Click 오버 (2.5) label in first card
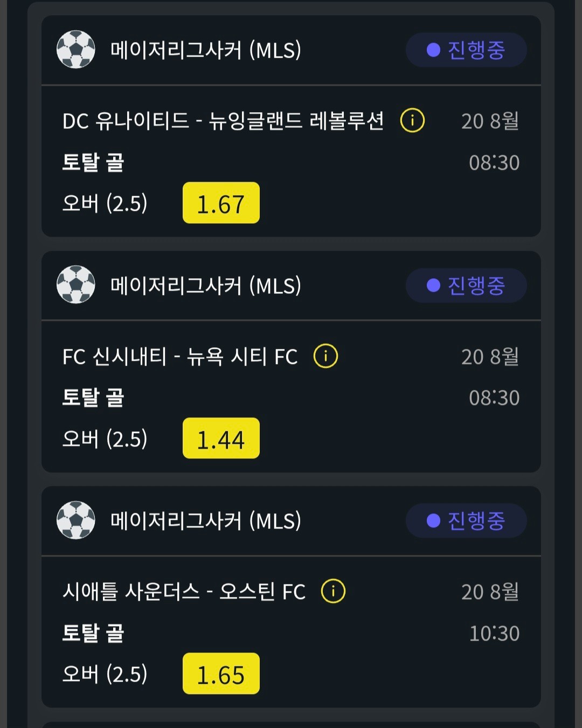 [x=105, y=203]
